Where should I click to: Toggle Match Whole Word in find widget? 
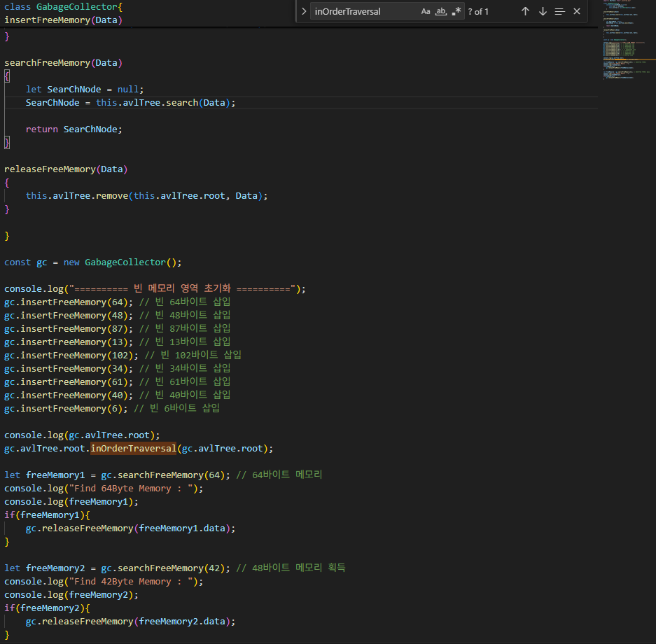(441, 12)
